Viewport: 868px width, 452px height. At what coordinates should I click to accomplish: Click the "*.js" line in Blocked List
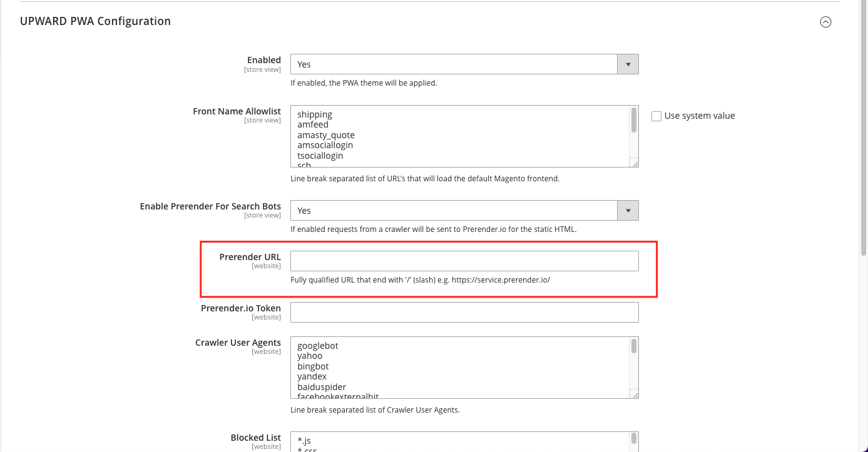coord(304,441)
